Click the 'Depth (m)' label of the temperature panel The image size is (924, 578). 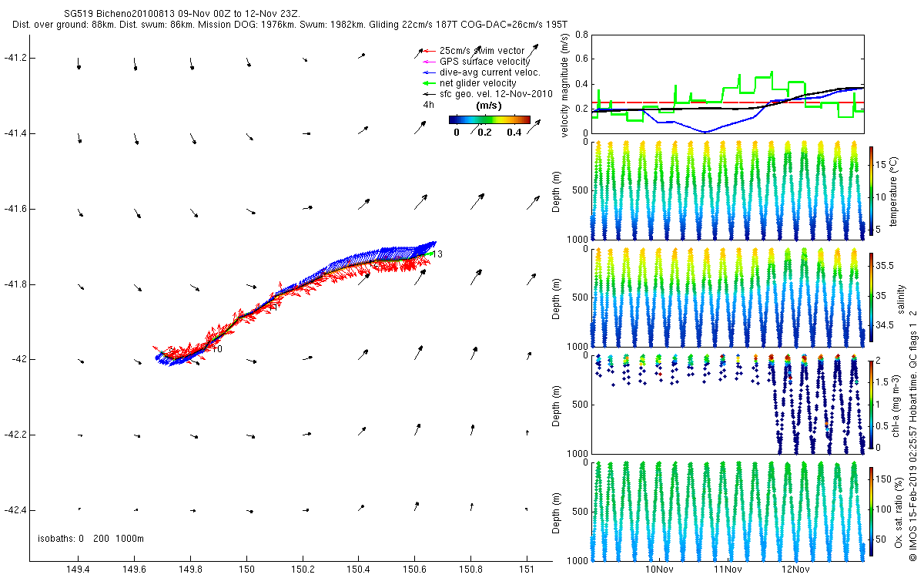[557, 191]
